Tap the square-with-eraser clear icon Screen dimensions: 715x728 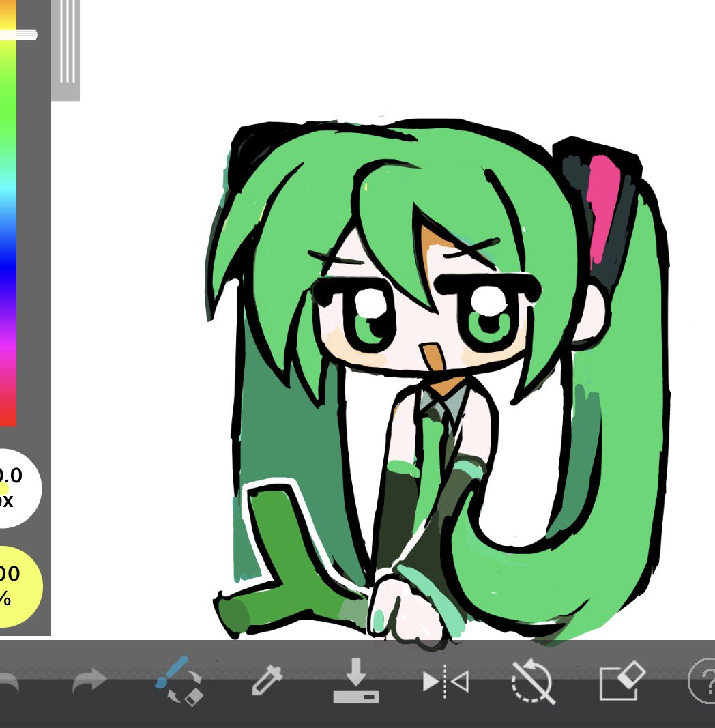[x=622, y=681]
